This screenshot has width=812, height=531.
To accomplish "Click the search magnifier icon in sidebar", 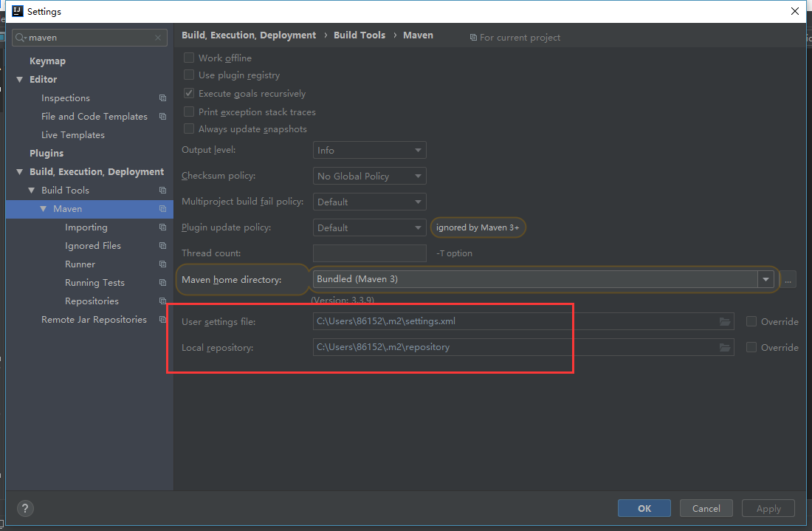I will tap(21, 38).
